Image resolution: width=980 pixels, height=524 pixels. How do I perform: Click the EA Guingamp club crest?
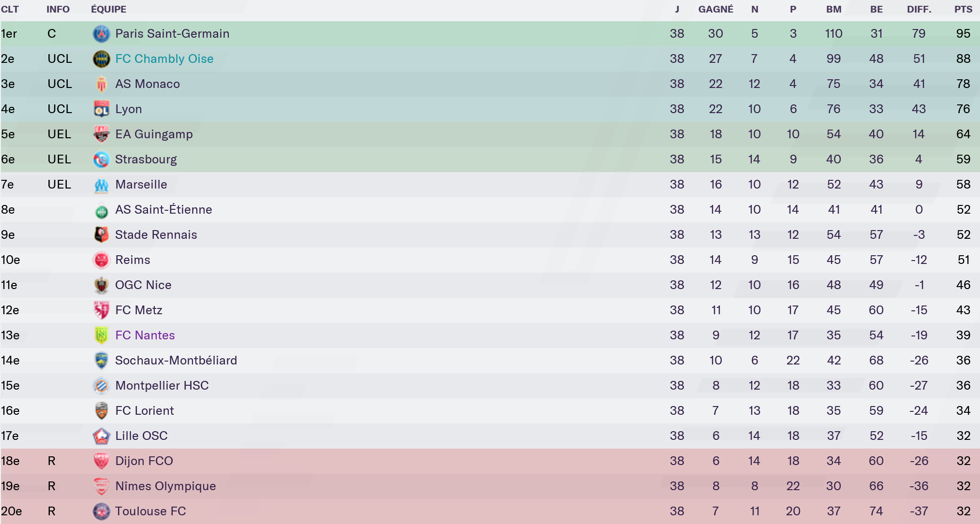click(x=101, y=134)
